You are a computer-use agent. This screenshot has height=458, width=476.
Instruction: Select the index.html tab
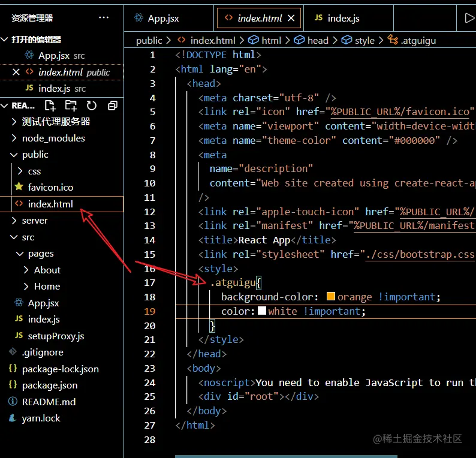(259, 18)
